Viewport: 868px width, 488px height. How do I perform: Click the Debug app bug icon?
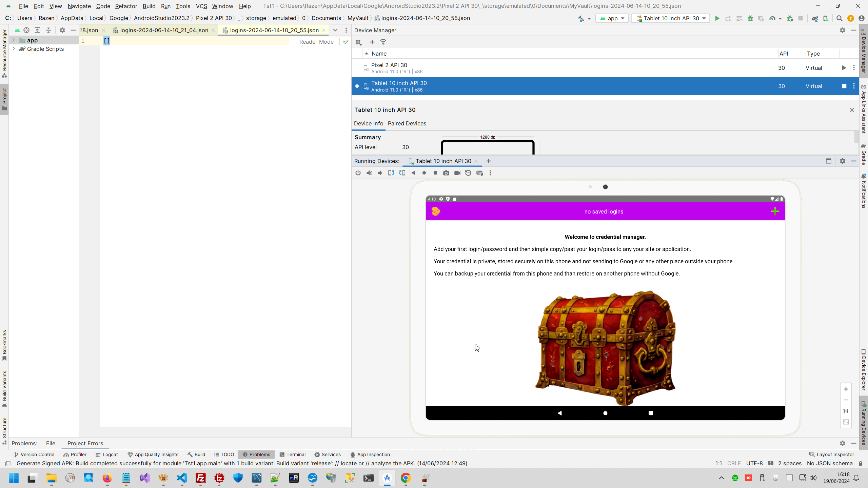point(750,18)
